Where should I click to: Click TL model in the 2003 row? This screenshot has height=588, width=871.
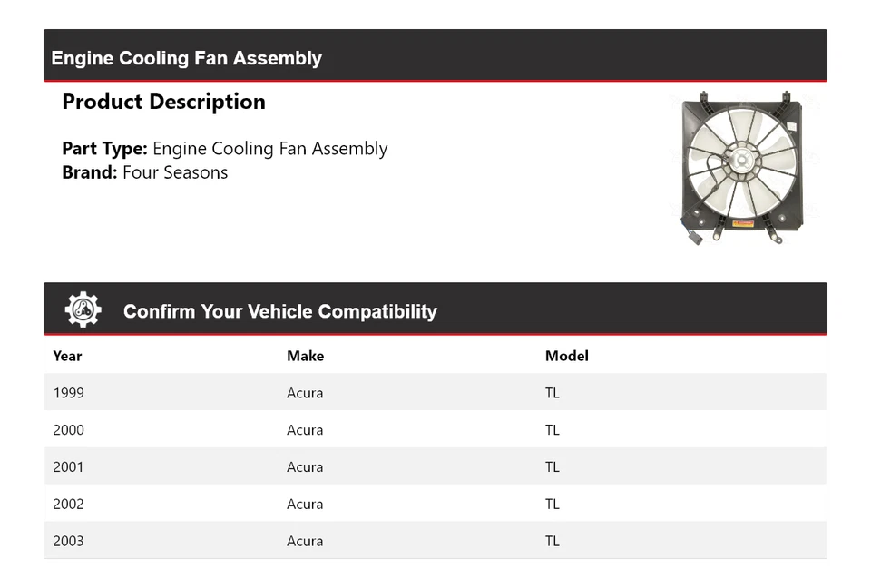pyautogui.click(x=553, y=541)
